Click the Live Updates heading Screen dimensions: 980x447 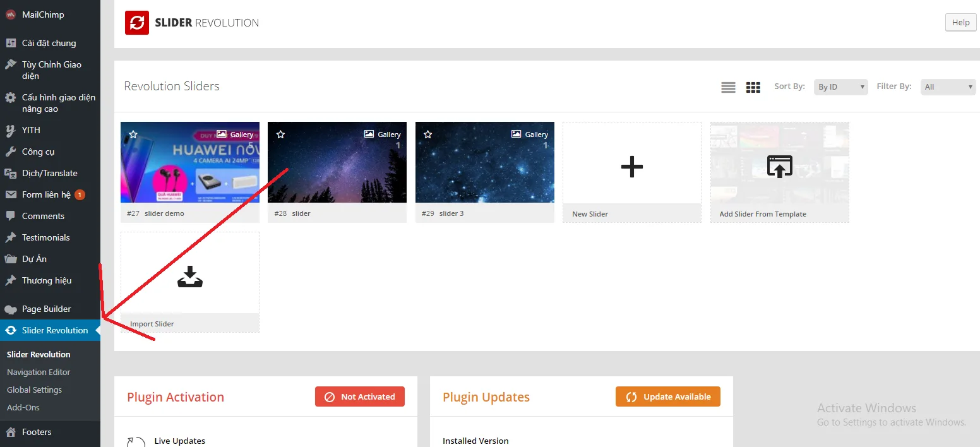(180, 441)
